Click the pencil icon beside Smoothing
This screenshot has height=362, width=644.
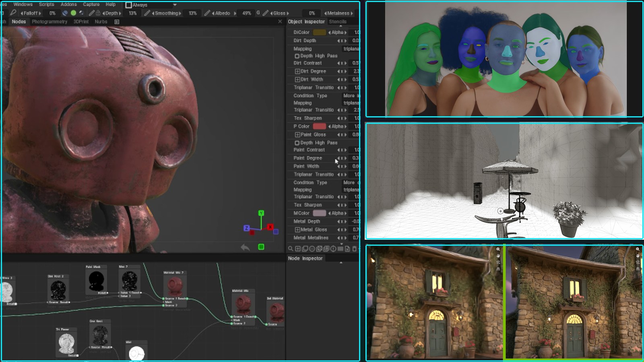(147, 13)
